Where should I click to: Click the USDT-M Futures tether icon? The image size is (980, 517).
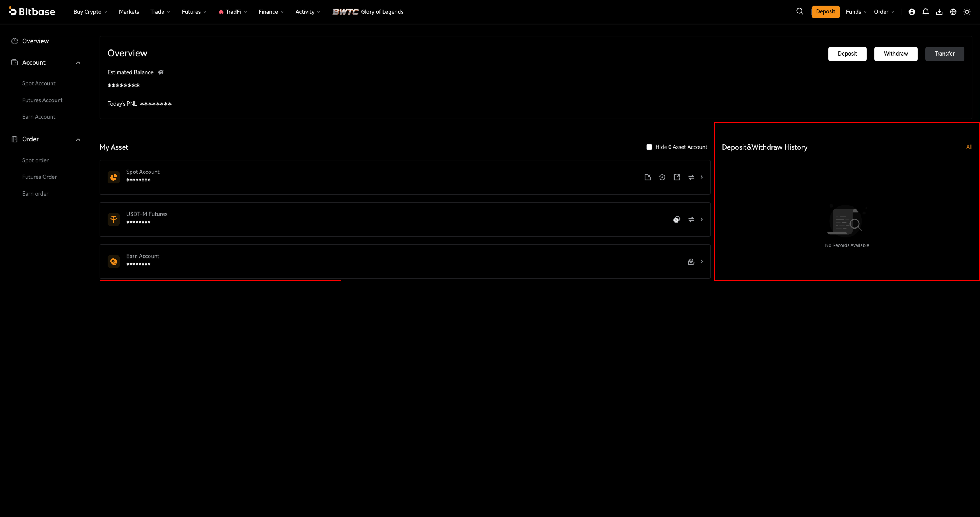click(x=114, y=219)
